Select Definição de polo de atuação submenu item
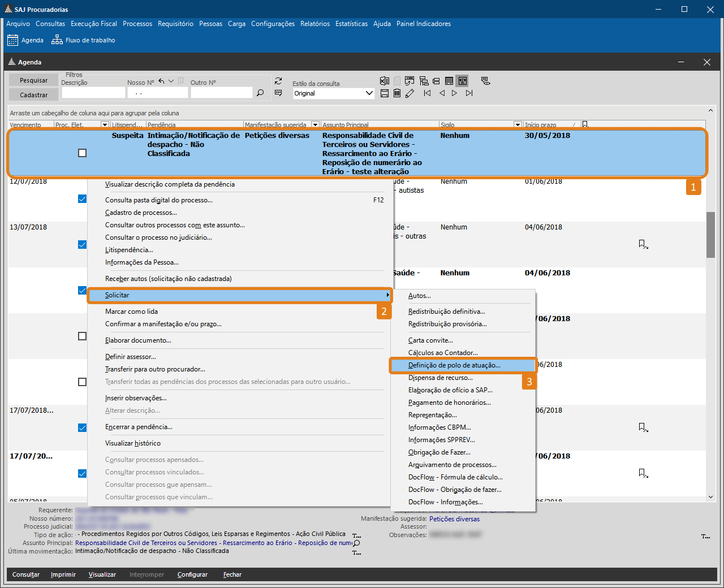 tap(454, 365)
